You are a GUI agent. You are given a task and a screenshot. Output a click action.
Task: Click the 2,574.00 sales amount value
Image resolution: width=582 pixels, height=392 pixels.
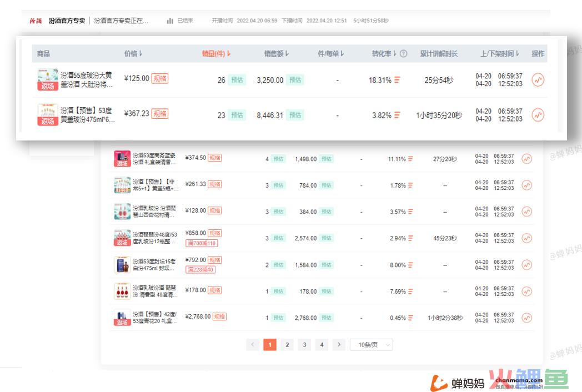(x=305, y=238)
